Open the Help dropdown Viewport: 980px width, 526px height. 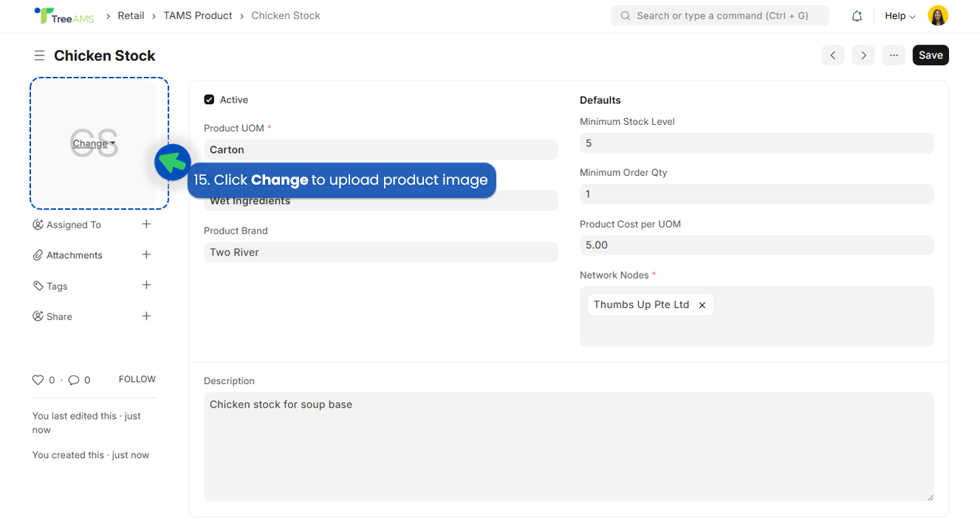coord(900,16)
